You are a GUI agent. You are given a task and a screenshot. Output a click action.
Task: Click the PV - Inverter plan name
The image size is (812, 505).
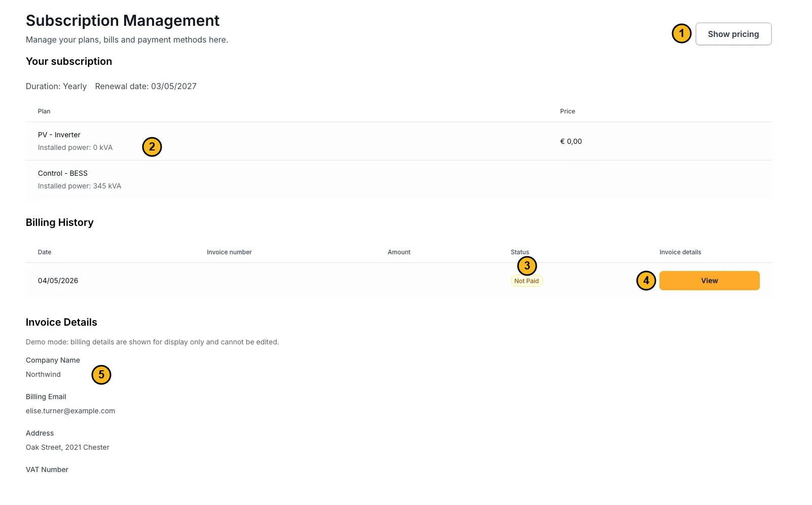pos(59,135)
